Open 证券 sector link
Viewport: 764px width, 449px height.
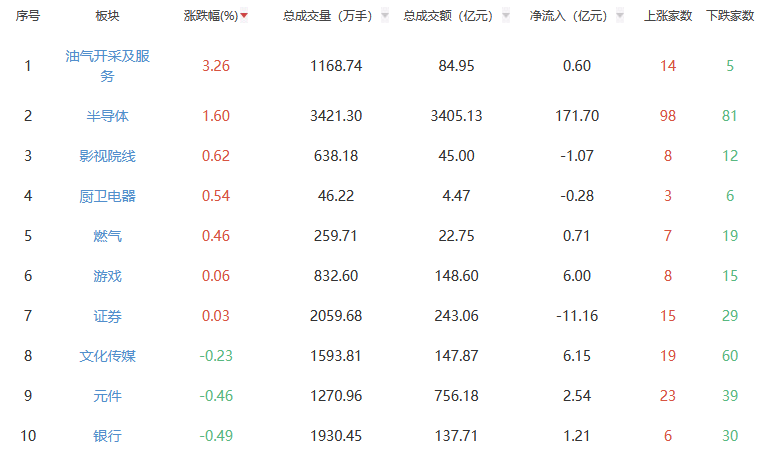pyautogui.click(x=107, y=316)
